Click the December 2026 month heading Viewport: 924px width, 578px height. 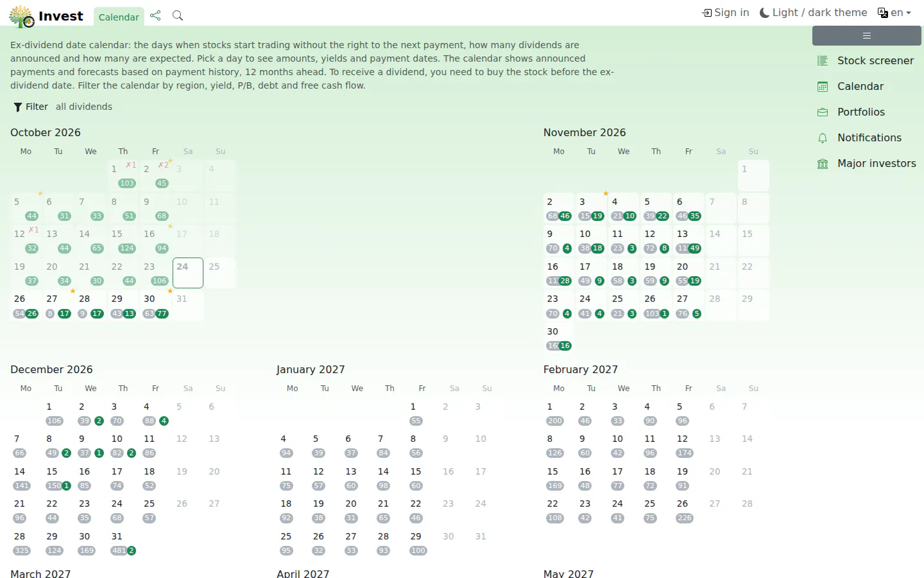point(51,369)
